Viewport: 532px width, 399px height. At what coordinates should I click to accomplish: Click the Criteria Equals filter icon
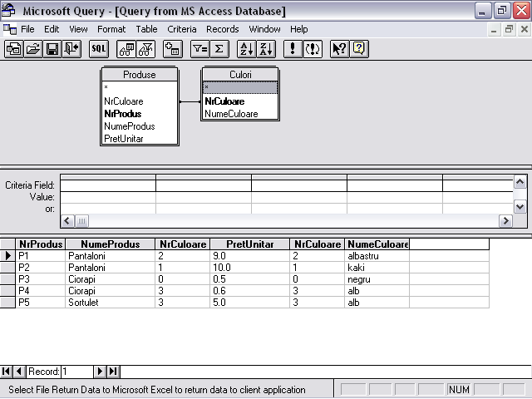(199, 49)
